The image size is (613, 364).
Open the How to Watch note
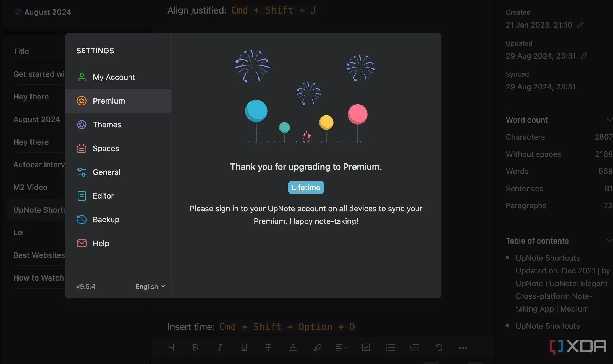[39, 278]
